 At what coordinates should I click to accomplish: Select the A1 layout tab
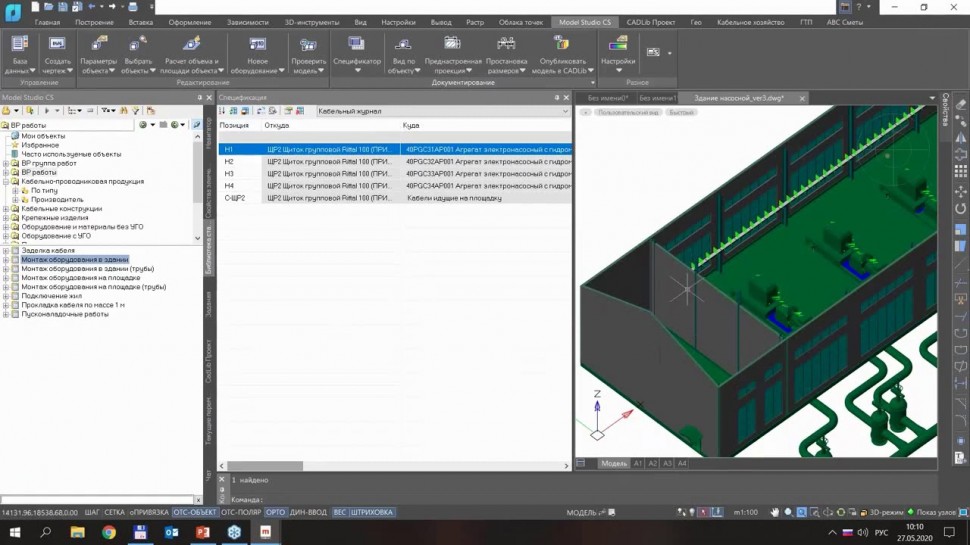[x=637, y=464]
